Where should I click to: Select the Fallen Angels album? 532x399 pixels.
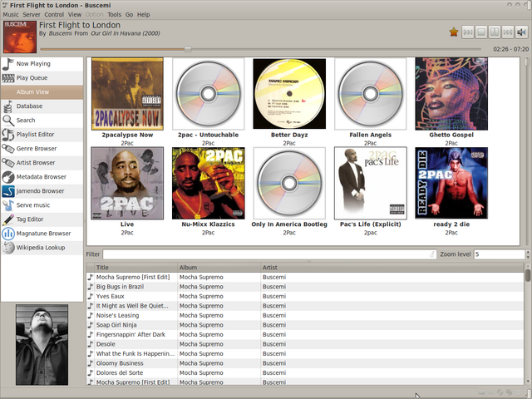[x=371, y=94]
